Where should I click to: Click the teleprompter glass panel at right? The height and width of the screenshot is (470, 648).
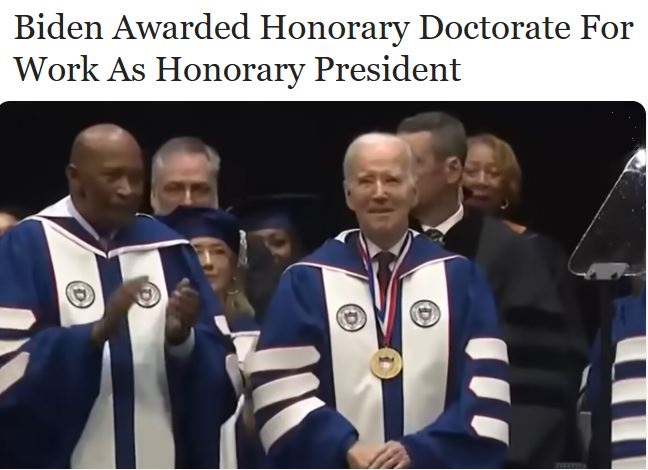coord(608,213)
